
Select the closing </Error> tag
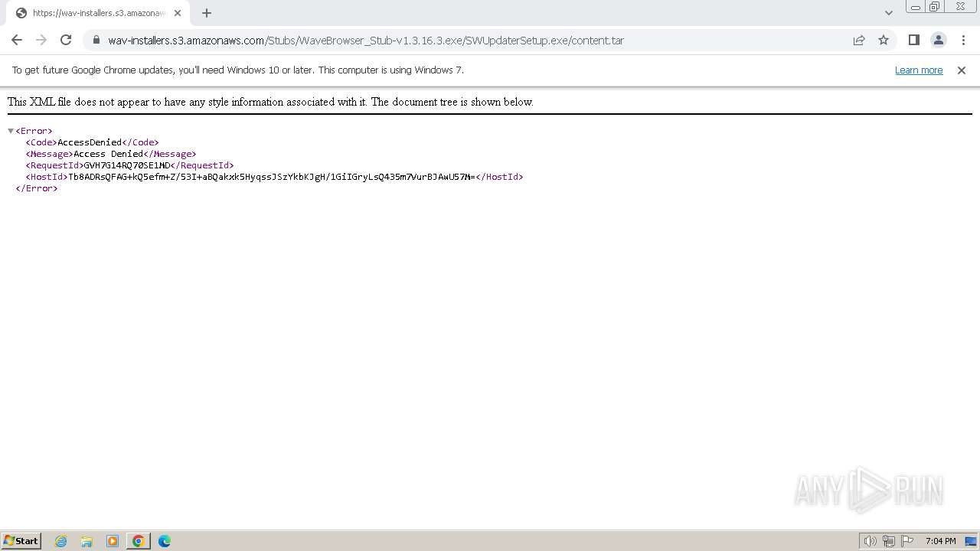coord(37,188)
